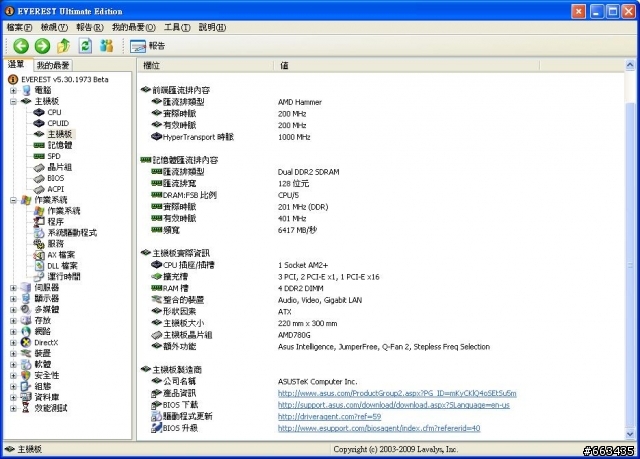Click the green Back arrow toolbar icon

(21, 46)
